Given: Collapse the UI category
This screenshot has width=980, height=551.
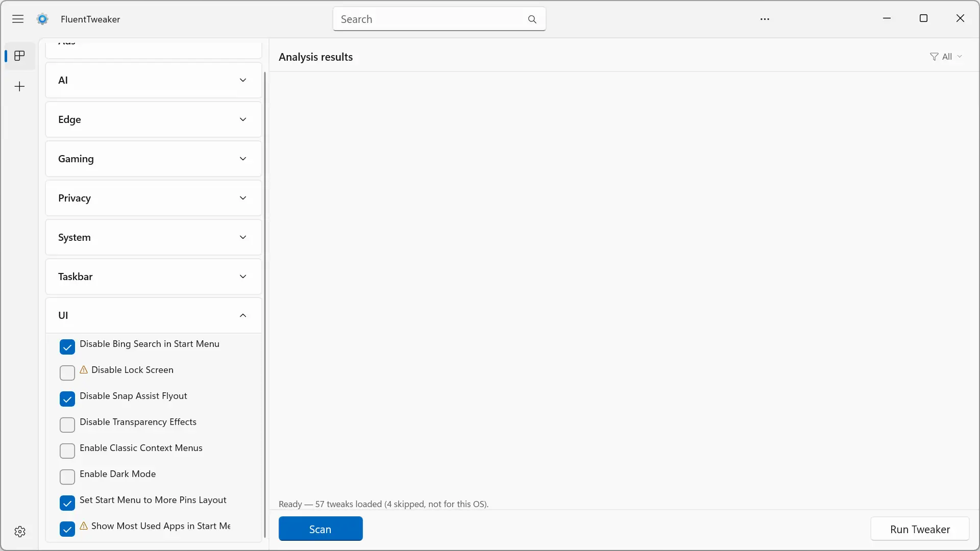Looking at the screenshot, I should [154, 315].
